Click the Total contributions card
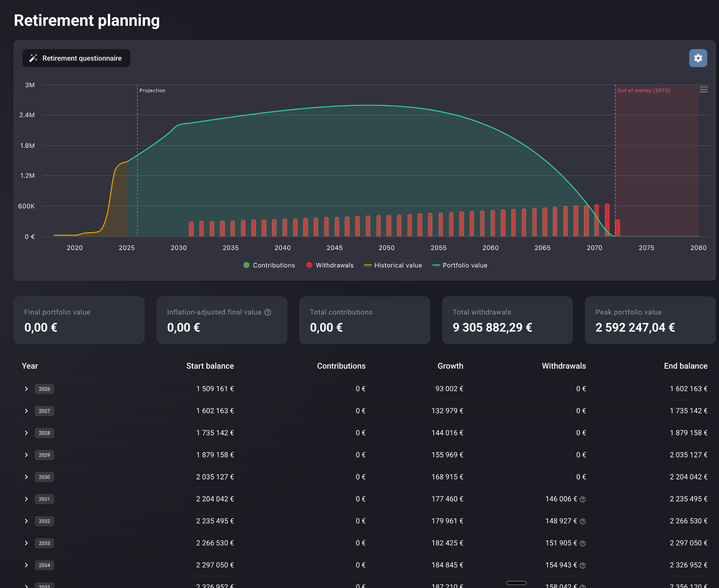Screen dimensions: 719x588 (x=365, y=320)
